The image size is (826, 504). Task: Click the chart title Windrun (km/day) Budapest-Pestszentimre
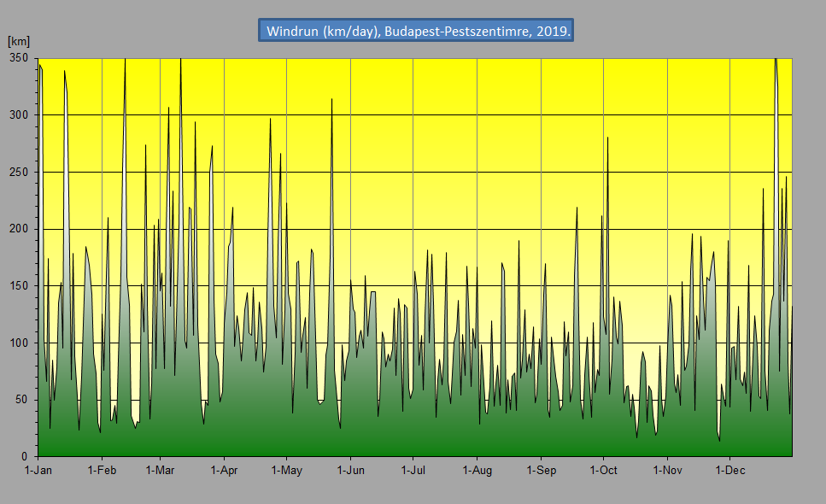pyautogui.click(x=415, y=31)
